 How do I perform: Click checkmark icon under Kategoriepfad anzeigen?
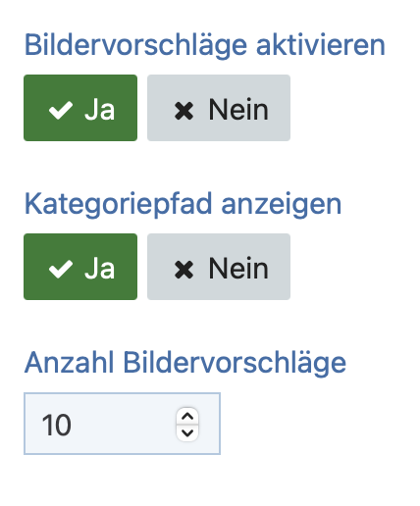click(61, 269)
